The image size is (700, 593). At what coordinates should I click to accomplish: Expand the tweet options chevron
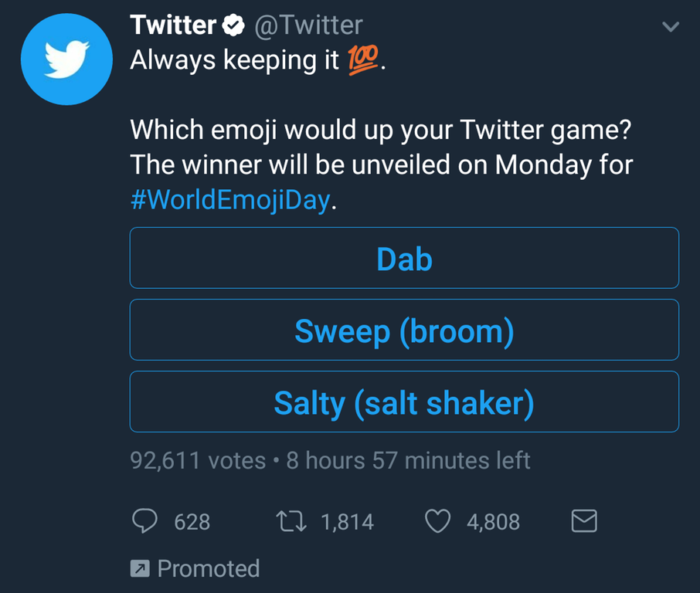671,27
